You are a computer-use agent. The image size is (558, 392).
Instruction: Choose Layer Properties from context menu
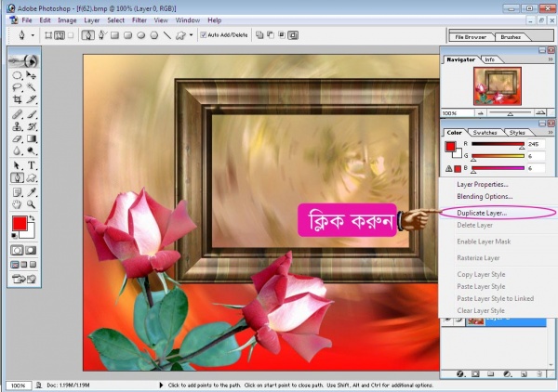pyautogui.click(x=483, y=185)
